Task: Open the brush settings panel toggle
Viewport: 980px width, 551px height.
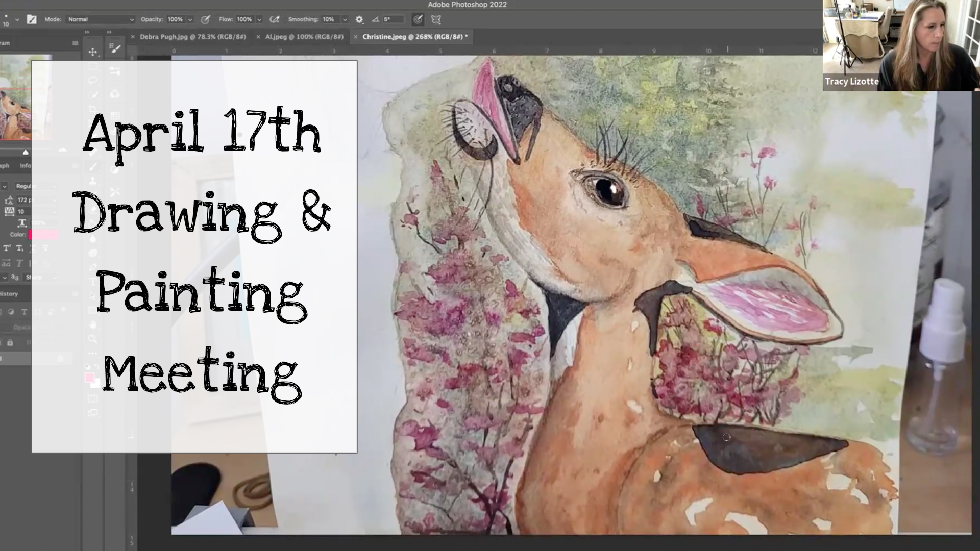Action: [32, 19]
